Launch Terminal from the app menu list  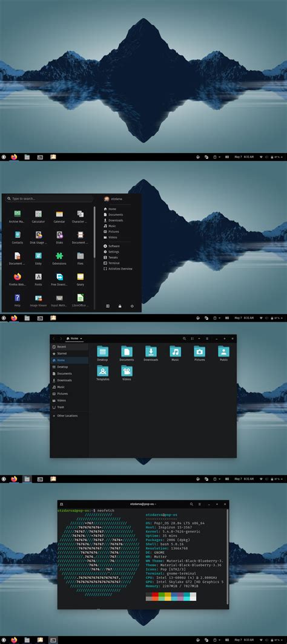tap(111, 263)
